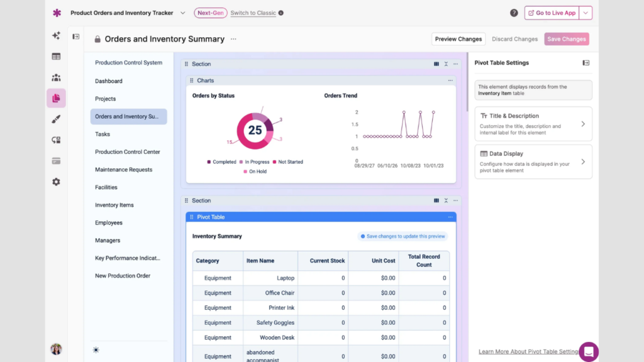Screen dimensions: 644x362
Task: Click the help question mark icon
Action: pos(514,13)
